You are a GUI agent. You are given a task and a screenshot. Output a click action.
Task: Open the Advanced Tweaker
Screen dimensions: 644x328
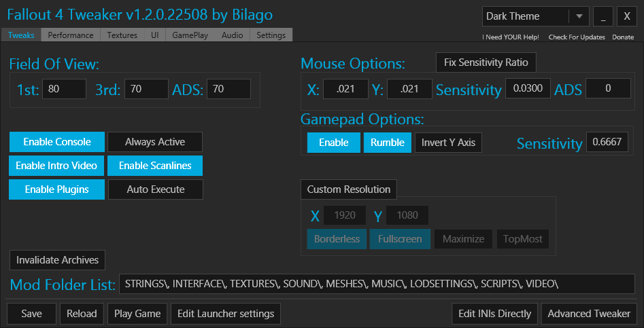pyautogui.click(x=589, y=314)
